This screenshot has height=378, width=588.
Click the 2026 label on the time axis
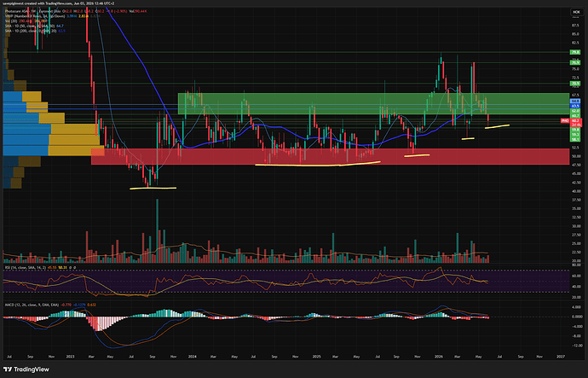click(x=438, y=357)
